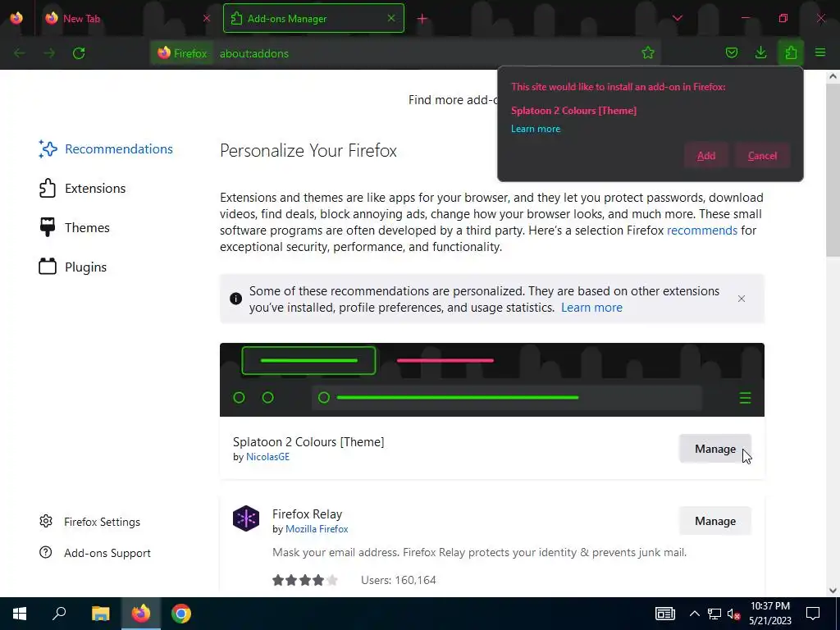Open the Firefox application menu
Screen dimensions: 840x630
pyautogui.click(x=820, y=52)
